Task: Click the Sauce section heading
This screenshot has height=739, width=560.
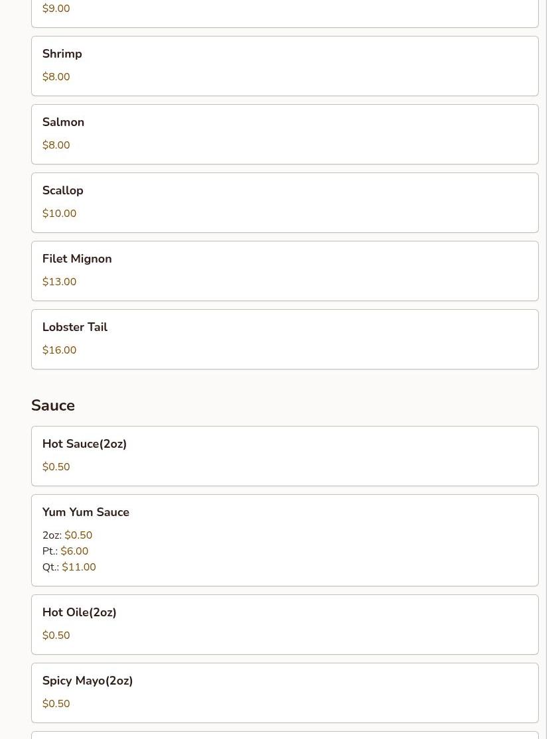Action: click(53, 405)
